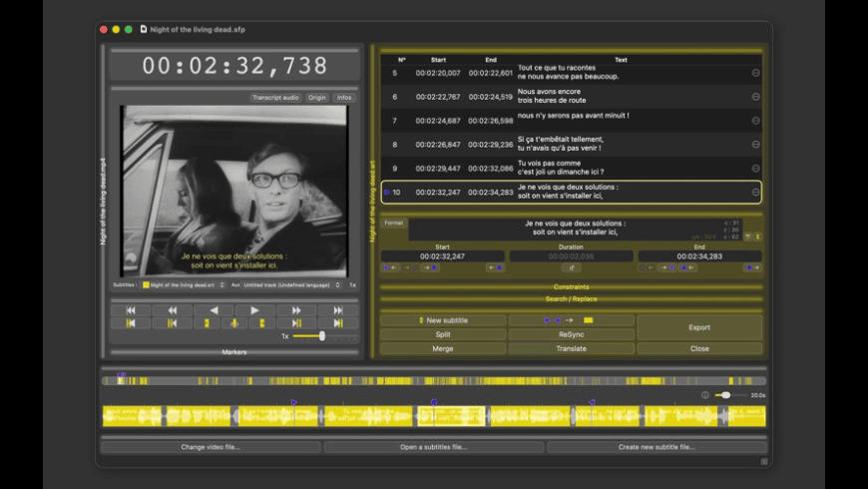The width and height of the screenshot is (868, 489).
Task: Go to previous subtitle with yellow step-back icon
Action: [x=173, y=323]
